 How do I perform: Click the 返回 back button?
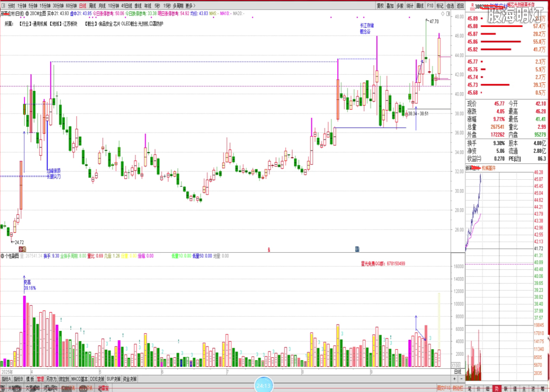pos(460,6)
